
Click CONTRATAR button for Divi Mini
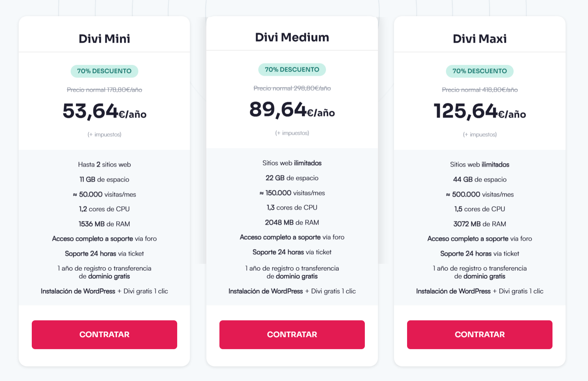point(104,335)
